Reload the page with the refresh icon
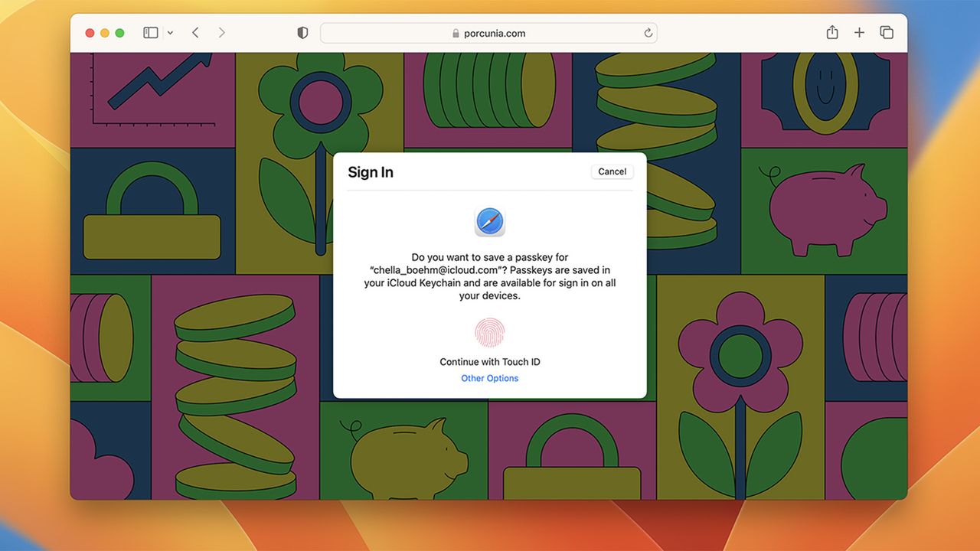Image resolution: width=980 pixels, height=551 pixels. [648, 33]
